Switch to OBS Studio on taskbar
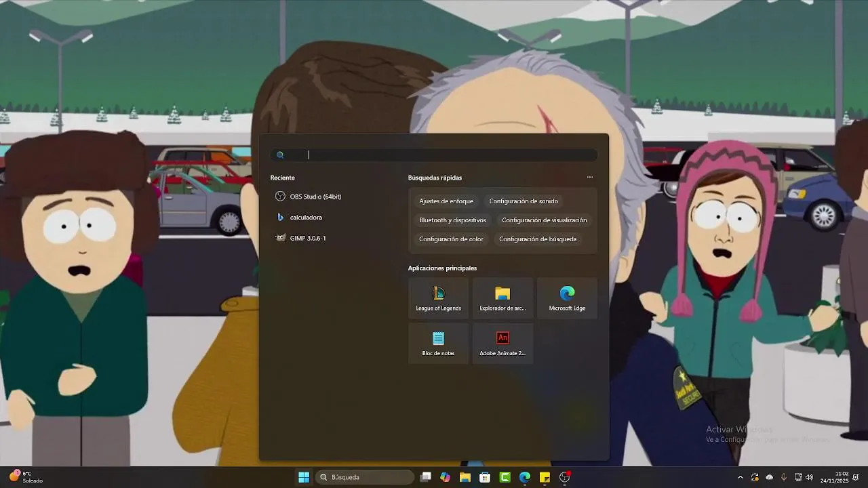This screenshot has width=868, height=488. [565, 477]
